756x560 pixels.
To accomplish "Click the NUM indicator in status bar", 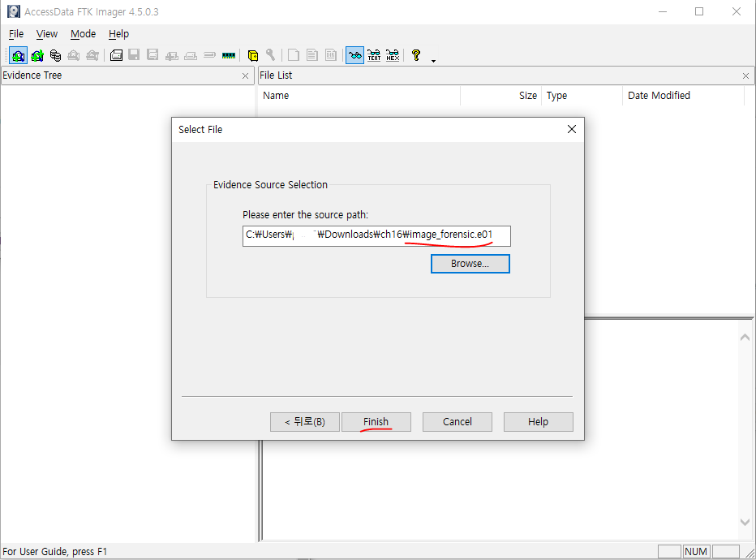I will [x=696, y=551].
